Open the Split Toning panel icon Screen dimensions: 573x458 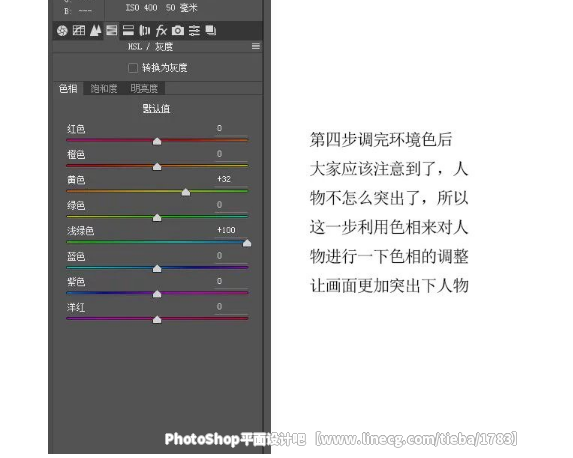[128, 30]
